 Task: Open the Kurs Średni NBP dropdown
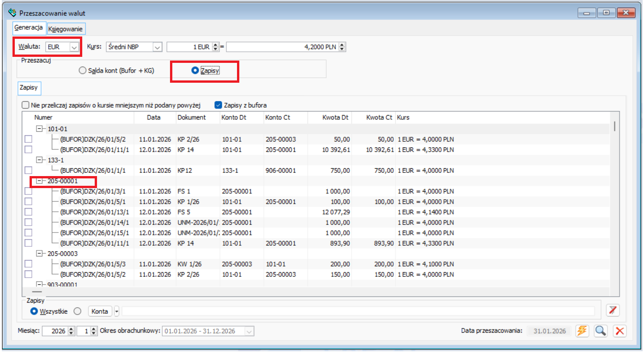[158, 47]
